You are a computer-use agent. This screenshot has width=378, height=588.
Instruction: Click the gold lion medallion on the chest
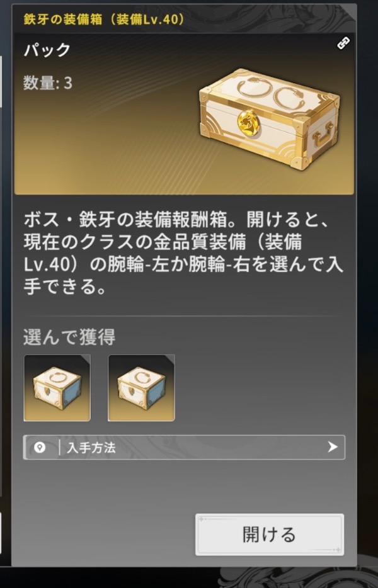coord(248,123)
